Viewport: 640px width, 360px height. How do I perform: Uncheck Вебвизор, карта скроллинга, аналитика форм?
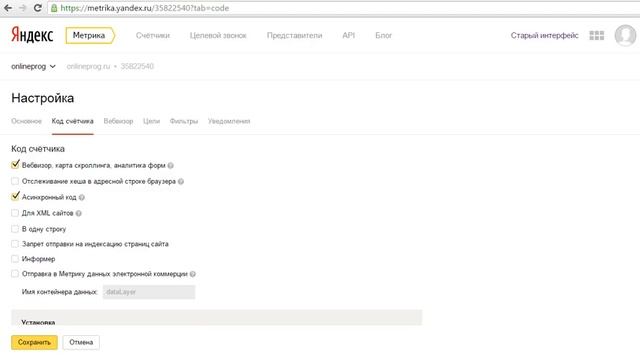(15, 164)
